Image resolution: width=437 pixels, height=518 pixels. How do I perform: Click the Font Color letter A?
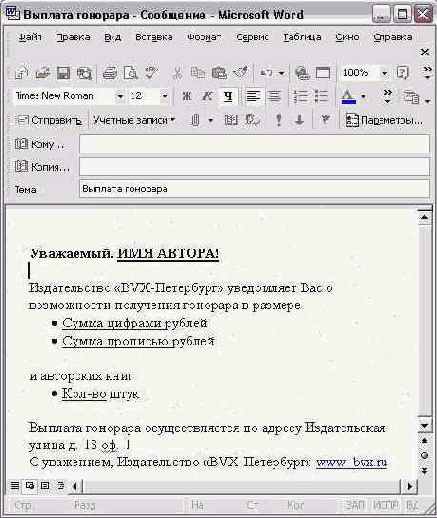click(x=349, y=97)
